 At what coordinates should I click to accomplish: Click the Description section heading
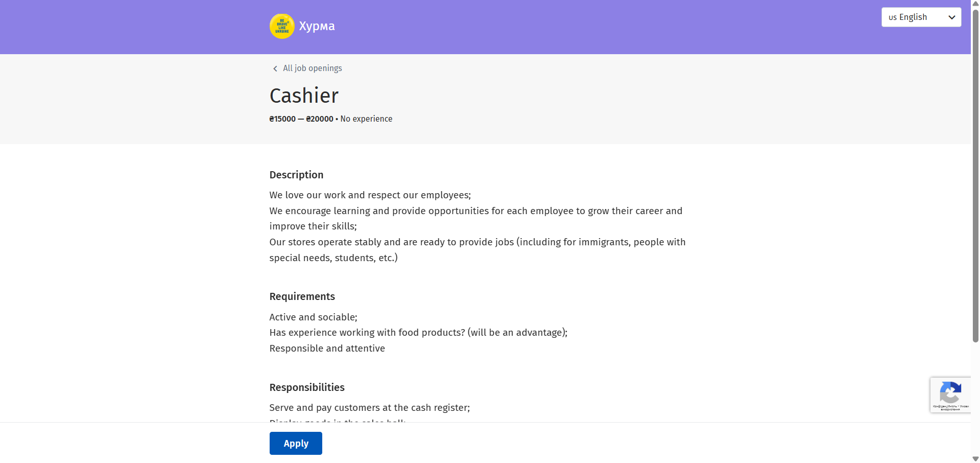[x=296, y=175]
